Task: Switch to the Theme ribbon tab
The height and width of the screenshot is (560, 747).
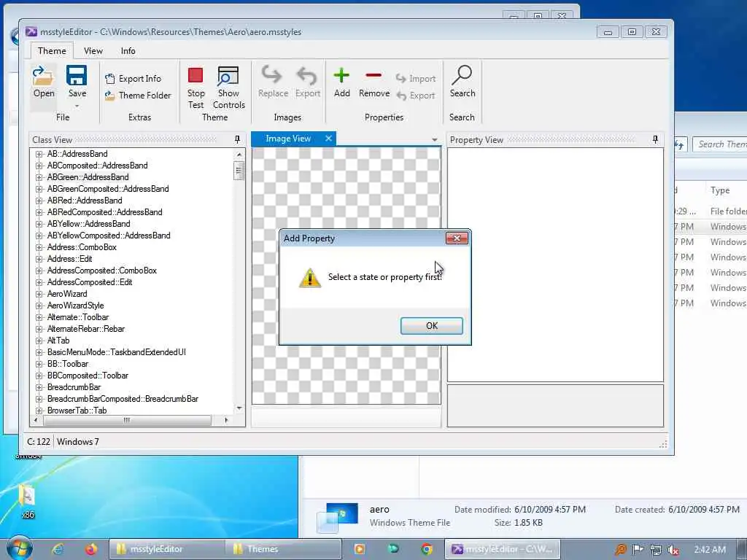Action: click(x=52, y=50)
